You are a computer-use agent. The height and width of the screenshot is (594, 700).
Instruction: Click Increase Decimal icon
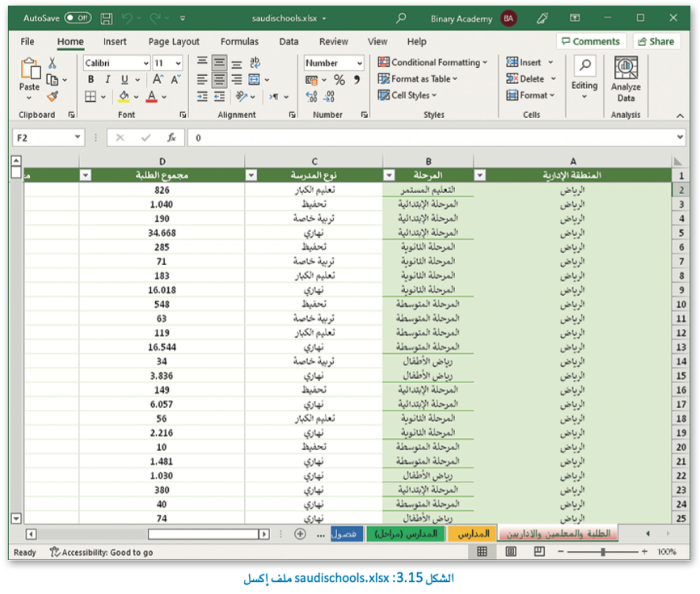[x=311, y=96]
